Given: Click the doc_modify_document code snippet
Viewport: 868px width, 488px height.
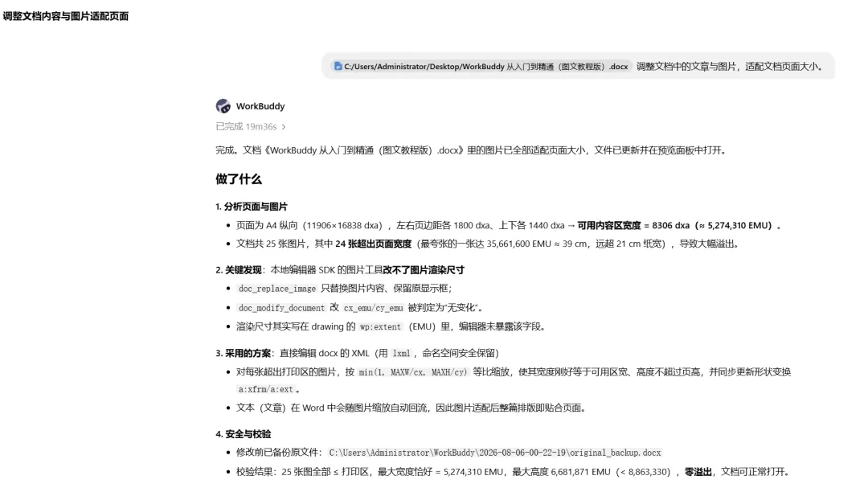Looking at the screenshot, I should (x=281, y=307).
